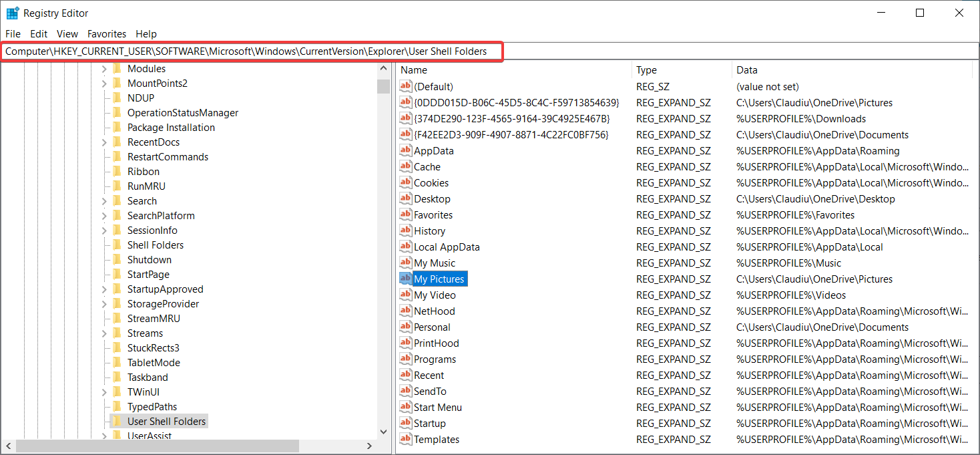Select the OperationStatusManager key
980x455 pixels.
point(183,113)
